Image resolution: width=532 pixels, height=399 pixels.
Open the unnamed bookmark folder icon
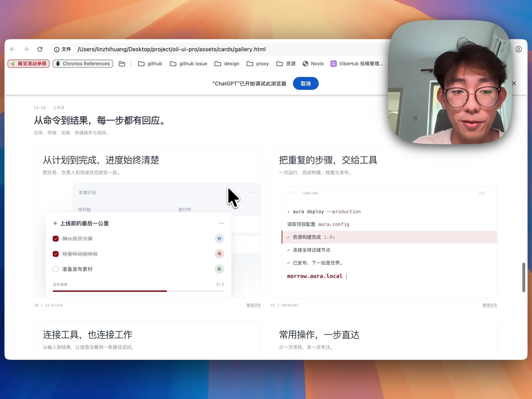point(122,64)
